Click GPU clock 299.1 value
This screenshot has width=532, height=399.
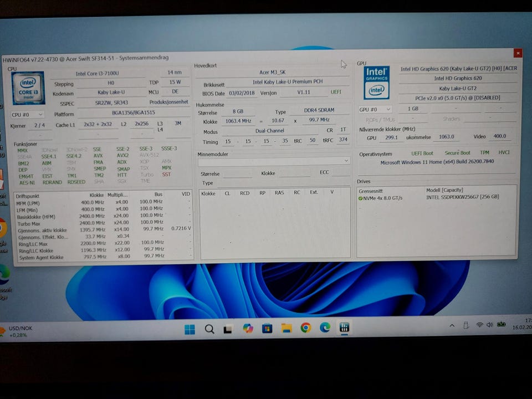[x=391, y=137]
